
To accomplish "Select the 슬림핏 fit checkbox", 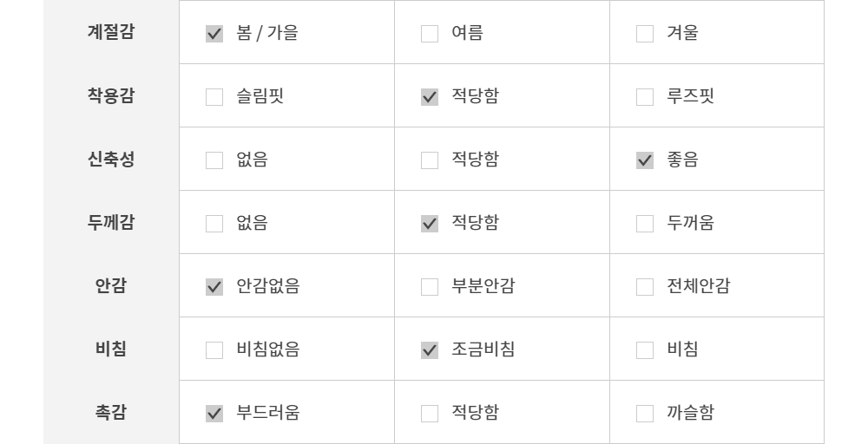I will pos(214,97).
